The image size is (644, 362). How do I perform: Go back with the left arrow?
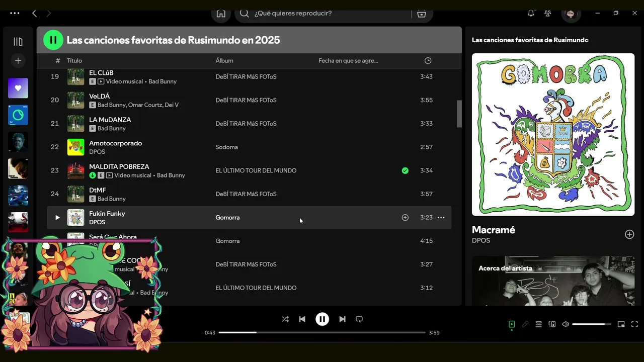[x=34, y=14]
